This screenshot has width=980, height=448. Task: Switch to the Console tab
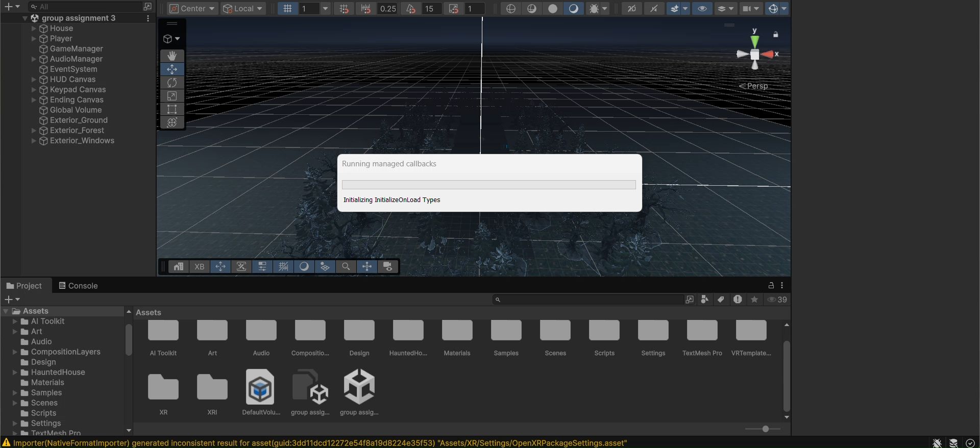point(78,286)
